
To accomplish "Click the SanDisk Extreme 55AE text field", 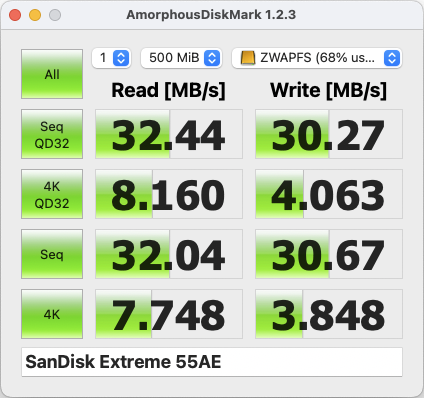I will [212, 362].
